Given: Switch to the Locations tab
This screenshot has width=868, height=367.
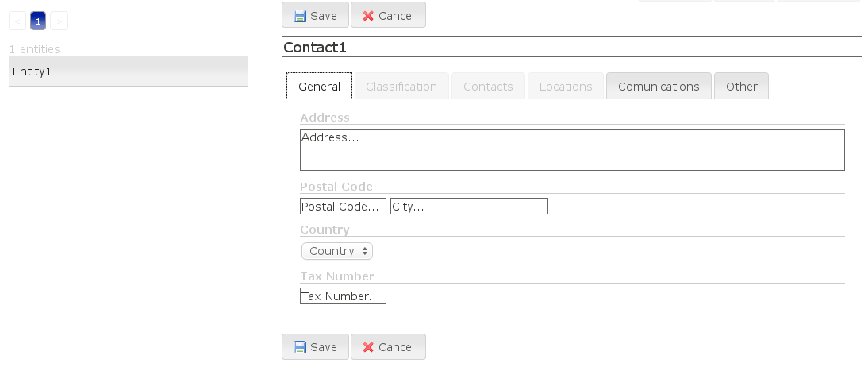Looking at the screenshot, I should coord(566,86).
